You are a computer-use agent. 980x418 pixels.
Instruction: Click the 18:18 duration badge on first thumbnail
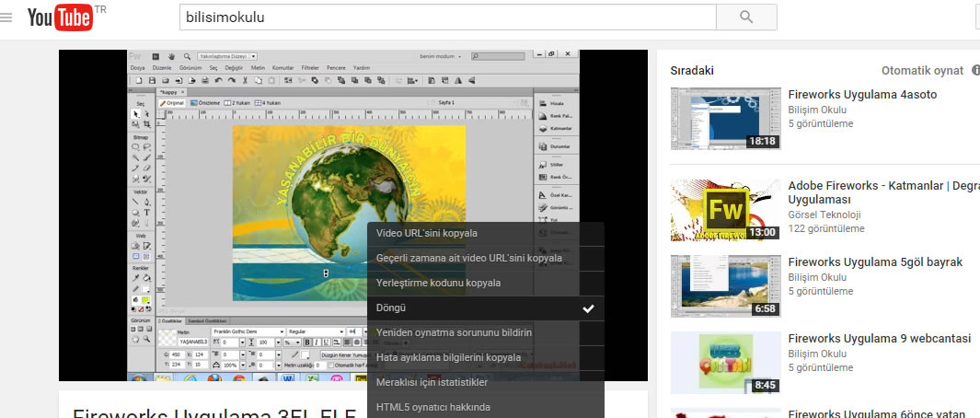tap(763, 142)
